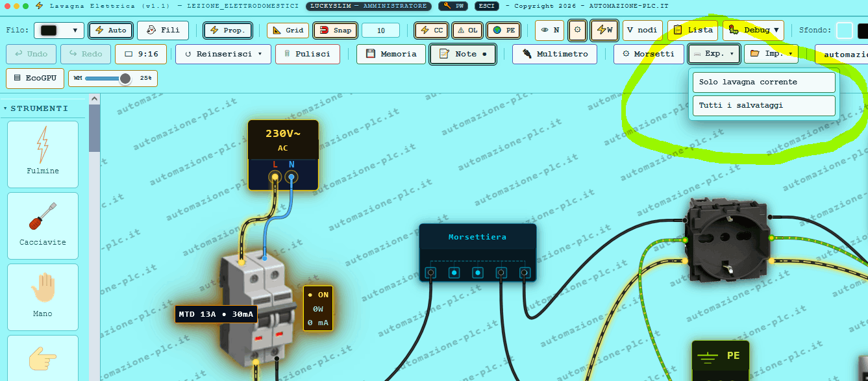868x381 pixels.
Task: Click the automazione text field
Action: click(x=841, y=54)
